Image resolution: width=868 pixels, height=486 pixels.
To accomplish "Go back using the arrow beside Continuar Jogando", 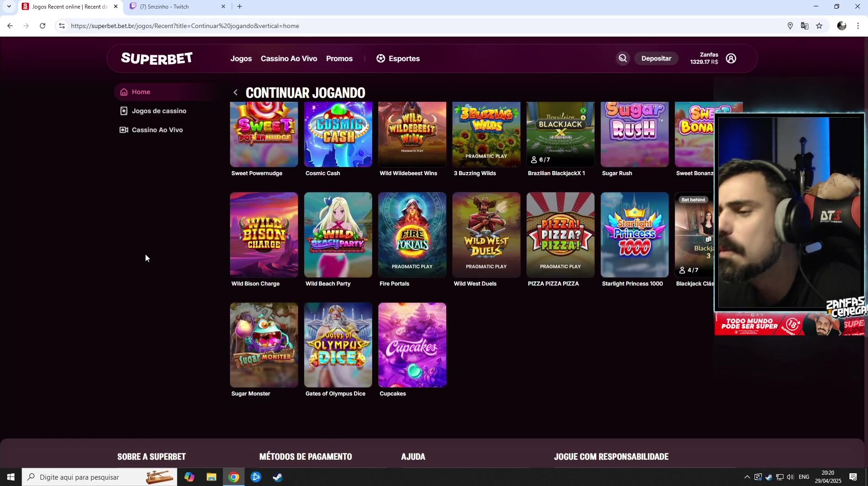I will pos(236,92).
